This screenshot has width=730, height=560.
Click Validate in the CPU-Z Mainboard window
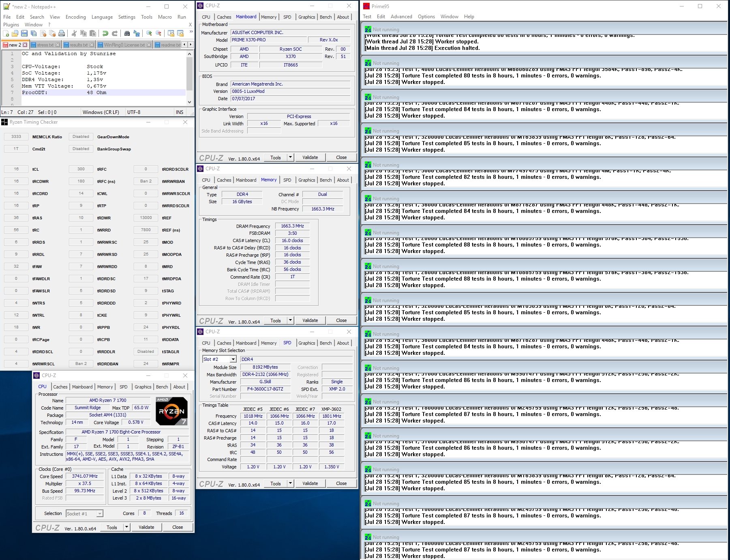pyautogui.click(x=310, y=157)
